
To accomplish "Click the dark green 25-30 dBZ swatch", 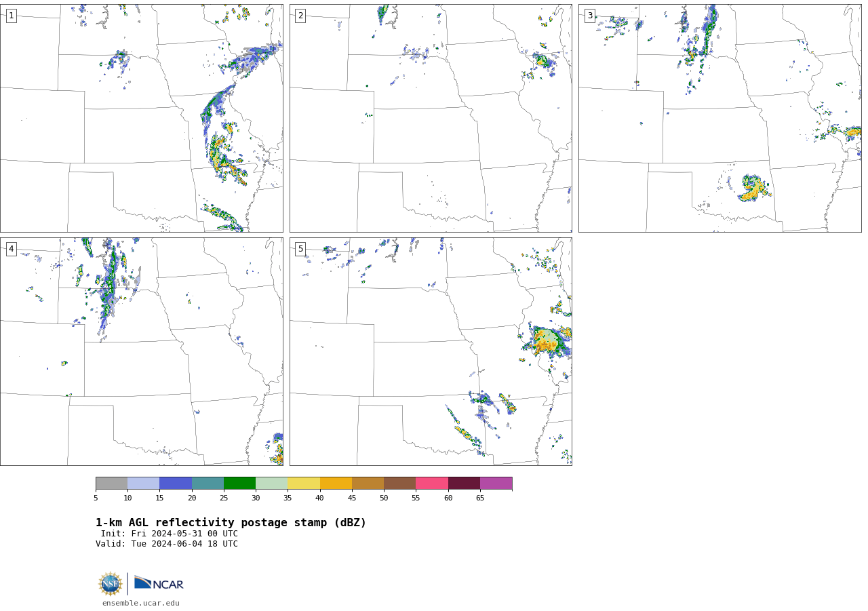I will (239, 484).
